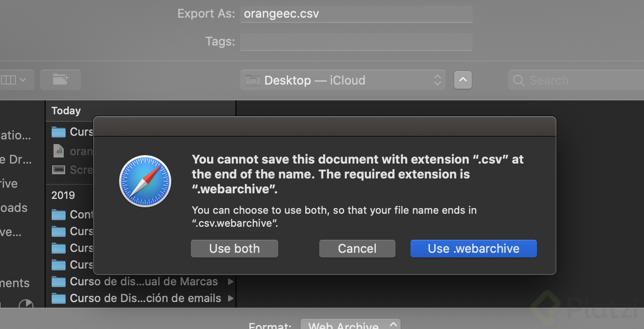Click folder icon of Curso de Dis...ción de emails
644x329 pixels.
[59, 298]
